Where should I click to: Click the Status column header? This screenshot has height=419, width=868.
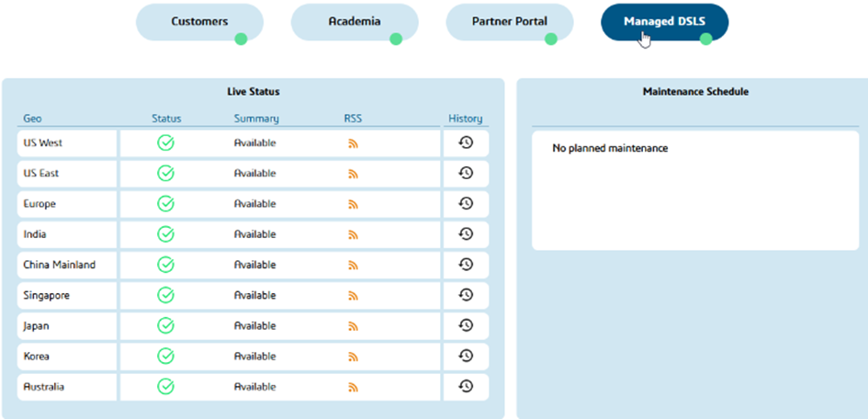pyautogui.click(x=166, y=119)
